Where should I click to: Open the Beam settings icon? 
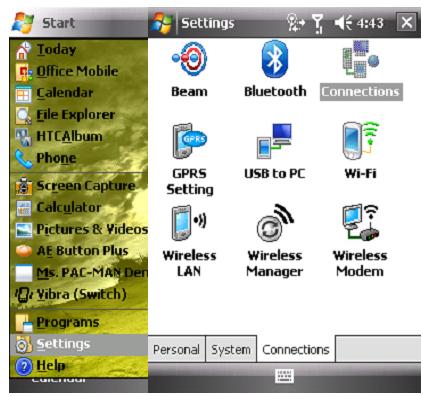189,59
